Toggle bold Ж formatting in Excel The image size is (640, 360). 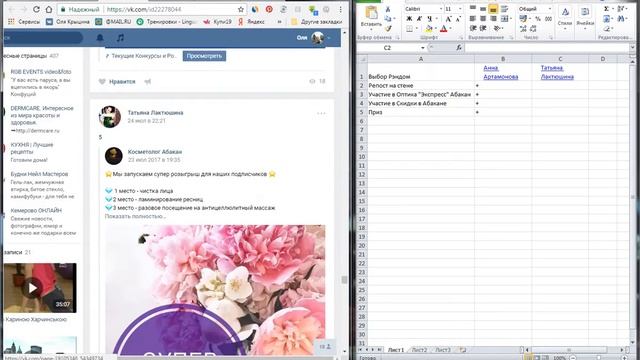click(409, 19)
